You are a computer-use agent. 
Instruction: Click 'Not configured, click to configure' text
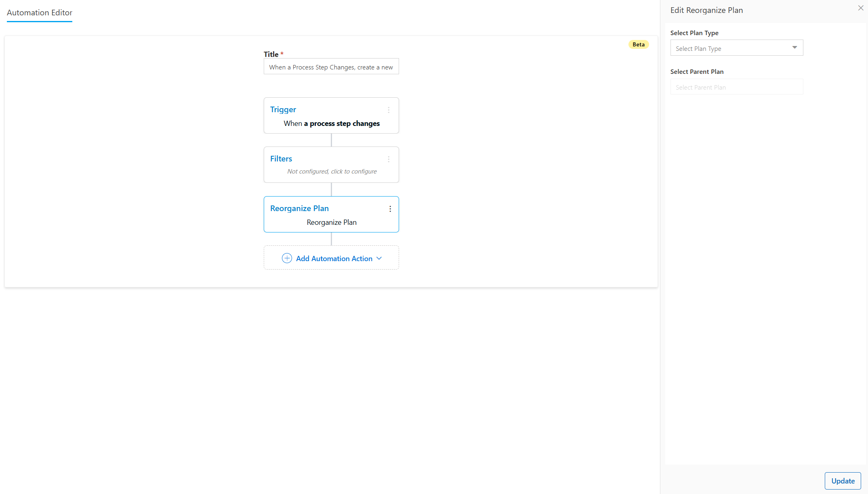pyautogui.click(x=332, y=172)
